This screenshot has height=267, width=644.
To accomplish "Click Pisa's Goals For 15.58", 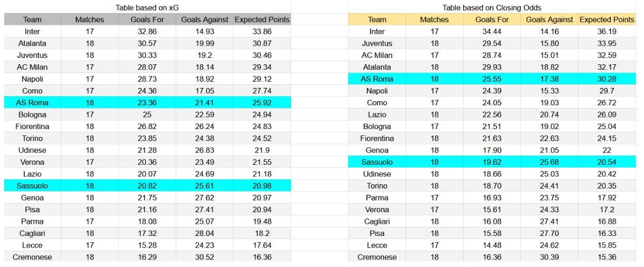I will 491,233.
